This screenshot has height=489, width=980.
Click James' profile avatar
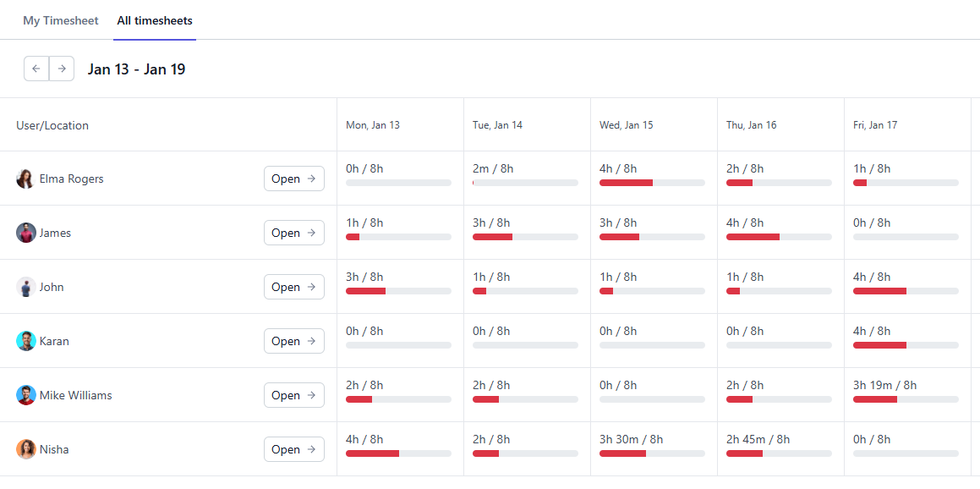(25, 233)
